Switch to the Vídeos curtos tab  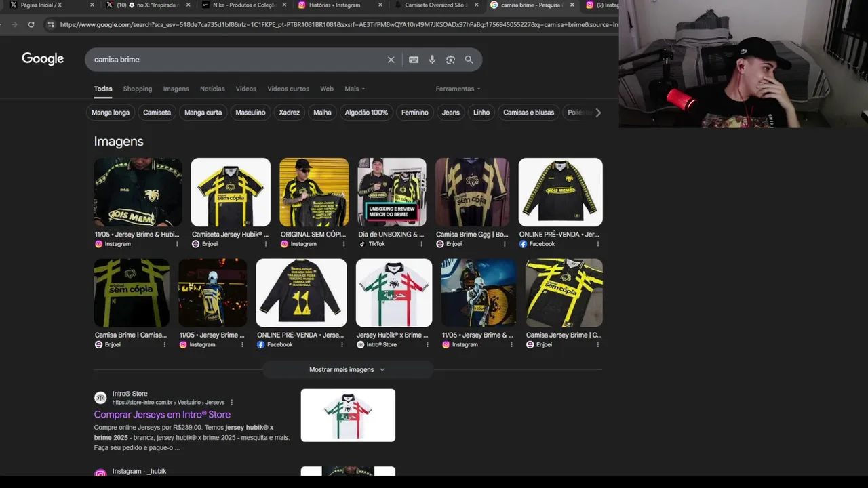click(288, 89)
